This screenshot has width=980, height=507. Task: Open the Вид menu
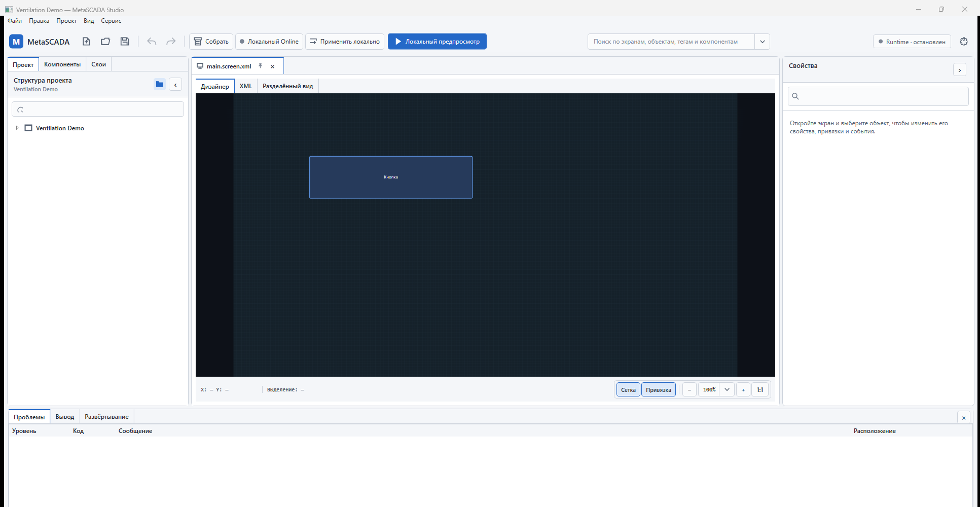click(x=89, y=21)
